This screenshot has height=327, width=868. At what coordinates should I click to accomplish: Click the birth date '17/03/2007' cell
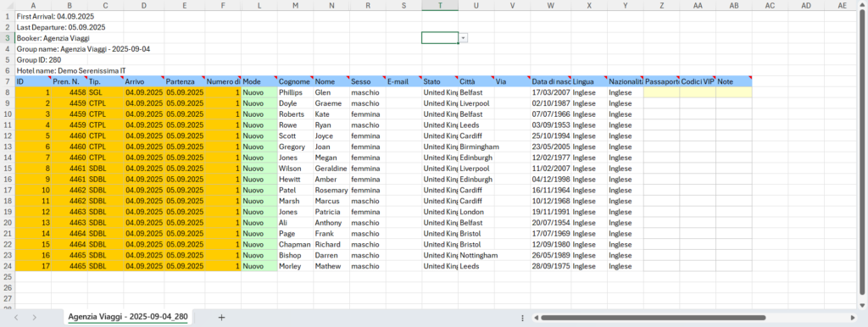click(550, 92)
